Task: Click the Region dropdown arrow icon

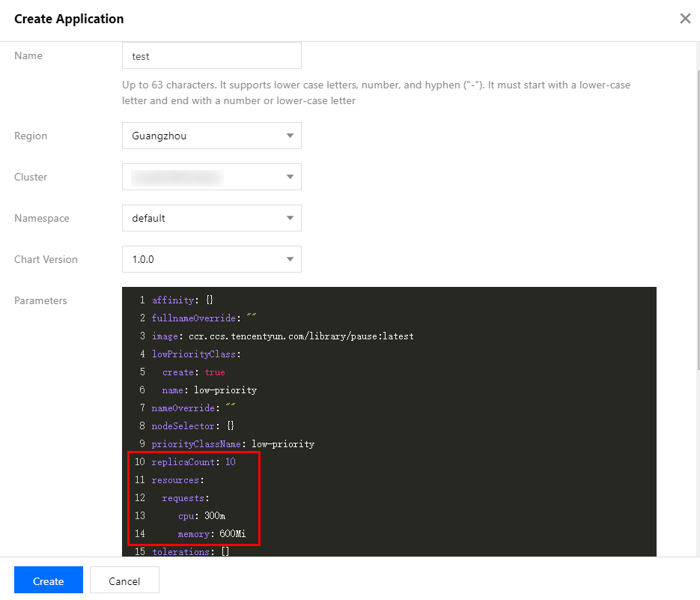Action: pyautogui.click(x=290, y=136)
